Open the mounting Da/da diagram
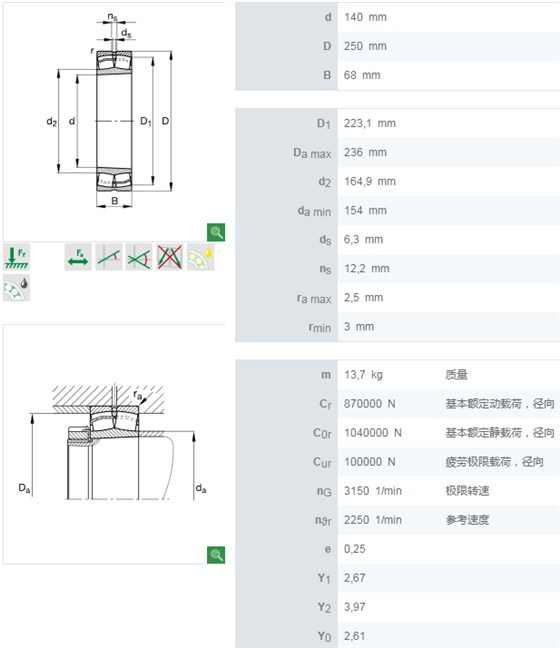 coord(112,442)
